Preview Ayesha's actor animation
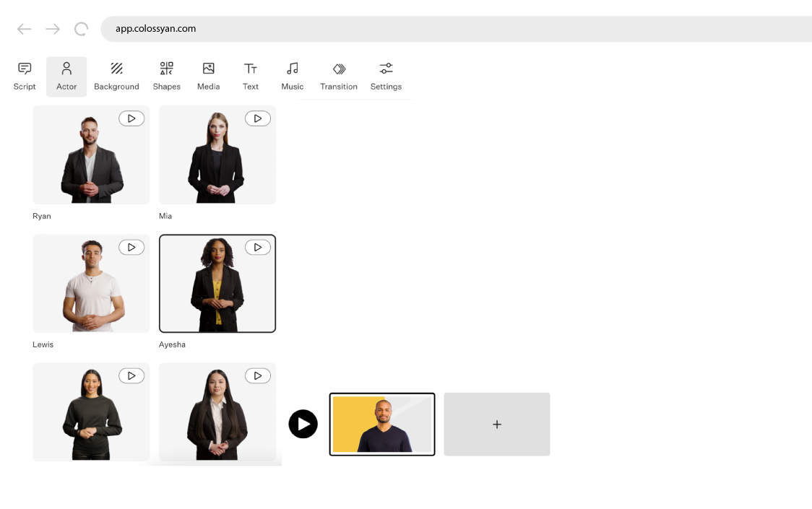This screenshot has width=812, height=509. point(258,247)
